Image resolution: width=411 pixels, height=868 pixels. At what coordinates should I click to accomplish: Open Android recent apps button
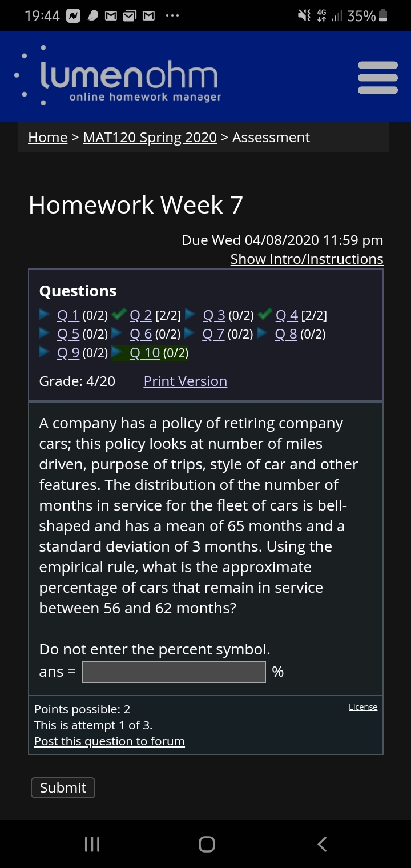pos(92,844)
